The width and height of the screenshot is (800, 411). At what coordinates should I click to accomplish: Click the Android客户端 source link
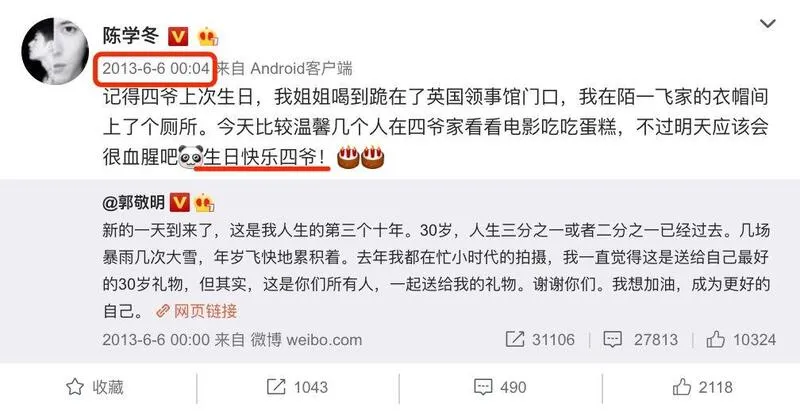click(301, 68)
